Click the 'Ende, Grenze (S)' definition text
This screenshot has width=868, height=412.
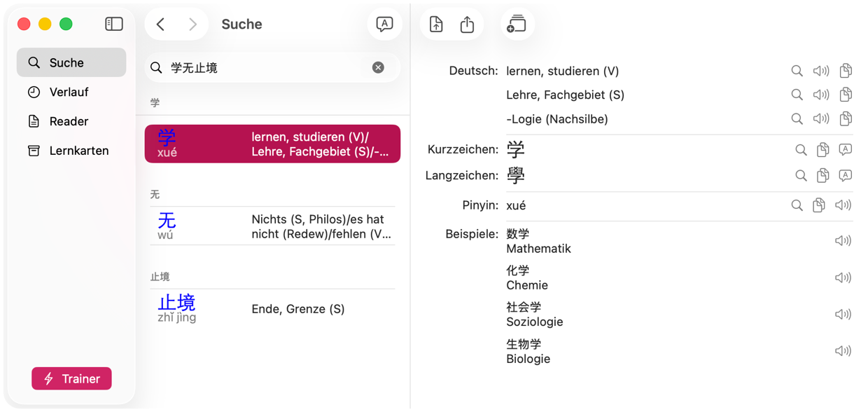click(298, 309)
